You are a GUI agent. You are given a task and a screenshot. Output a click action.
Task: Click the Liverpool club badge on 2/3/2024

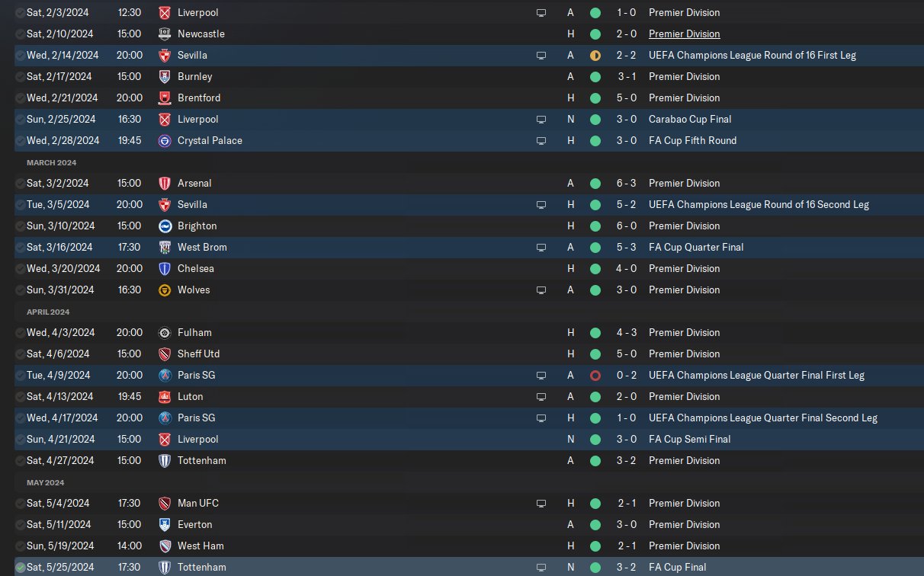[165, 13]
